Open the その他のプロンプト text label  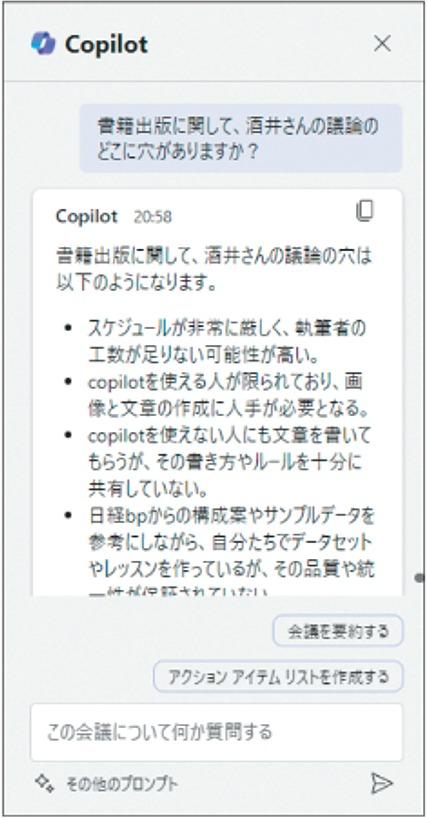[x=122, y=784]
